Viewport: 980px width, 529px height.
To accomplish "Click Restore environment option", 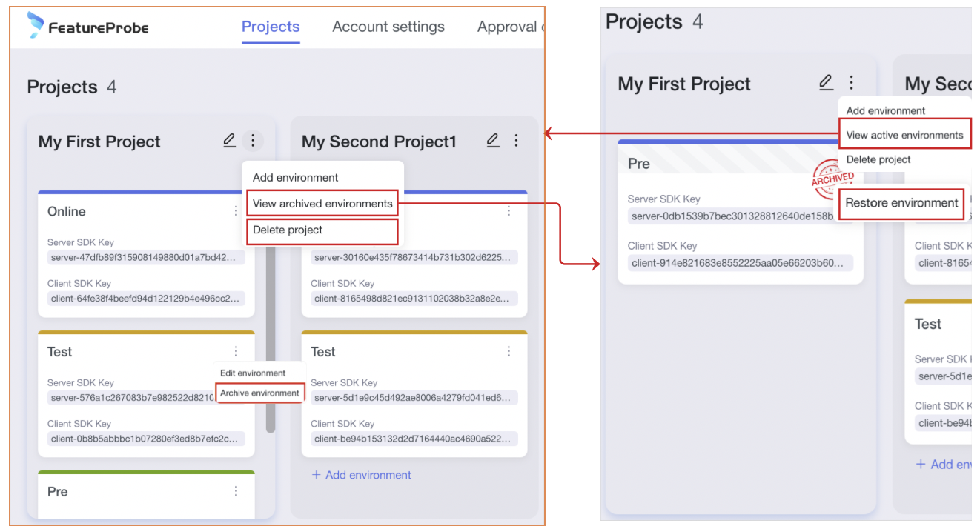I will [x=901, y=203].
